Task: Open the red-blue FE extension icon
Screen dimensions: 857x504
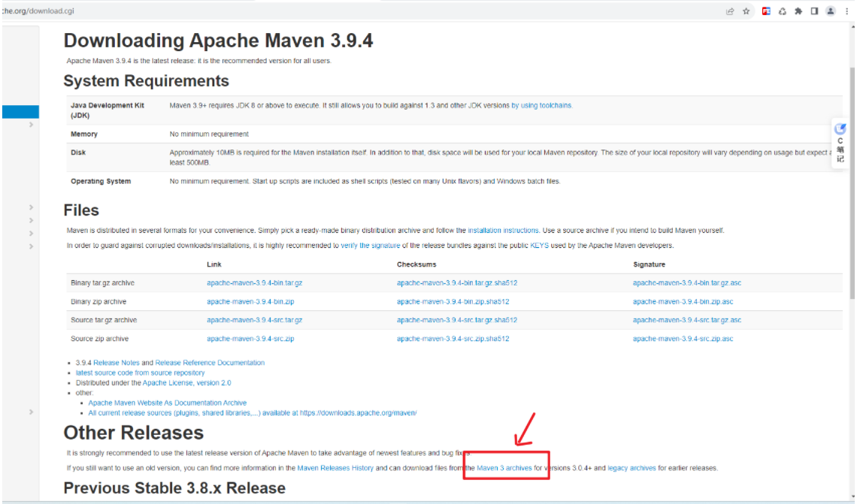Action: 766,11
